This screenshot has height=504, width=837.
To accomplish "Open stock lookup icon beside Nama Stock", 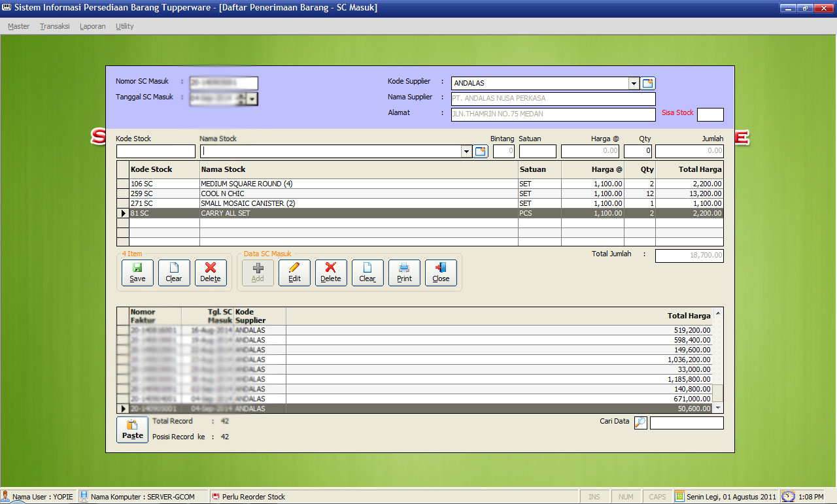I will point(481,152).
